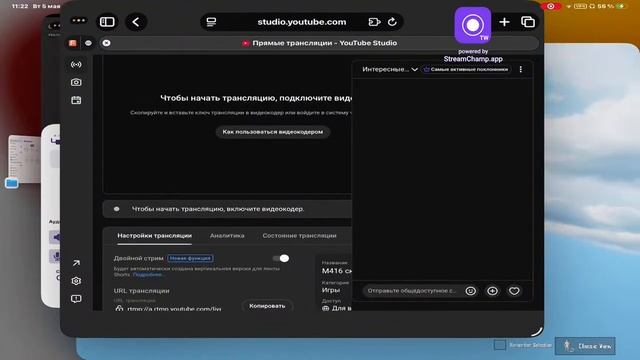Expand the Интересные chat filter dropdown
This screenshot has width=640, height=360.
tap(390, 69)
